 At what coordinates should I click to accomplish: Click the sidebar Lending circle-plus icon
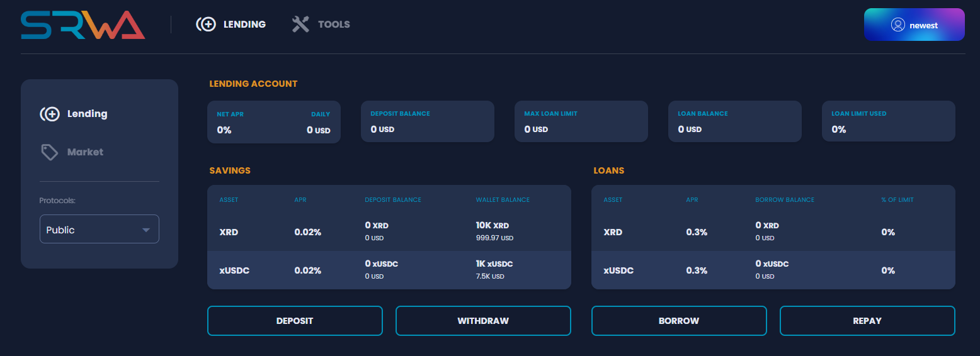50,114
